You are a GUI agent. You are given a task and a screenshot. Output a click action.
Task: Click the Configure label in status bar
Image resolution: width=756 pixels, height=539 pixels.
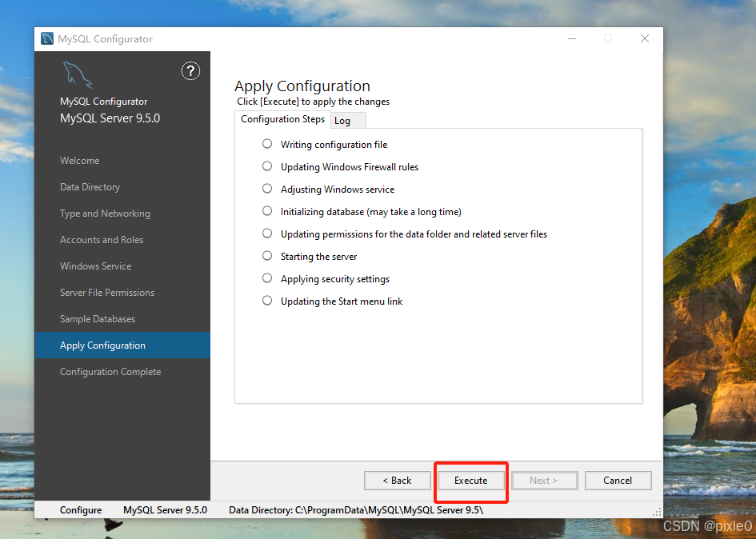81,510
